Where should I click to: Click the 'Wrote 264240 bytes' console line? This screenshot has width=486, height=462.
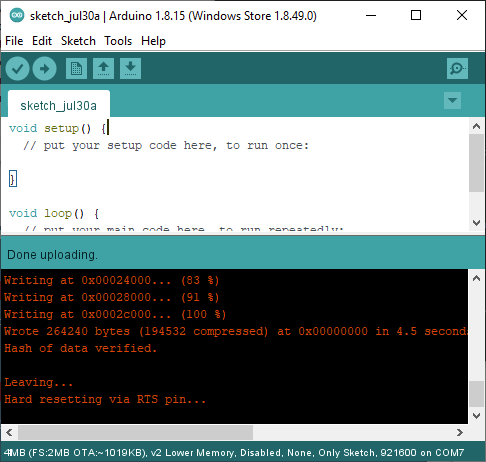236,331
